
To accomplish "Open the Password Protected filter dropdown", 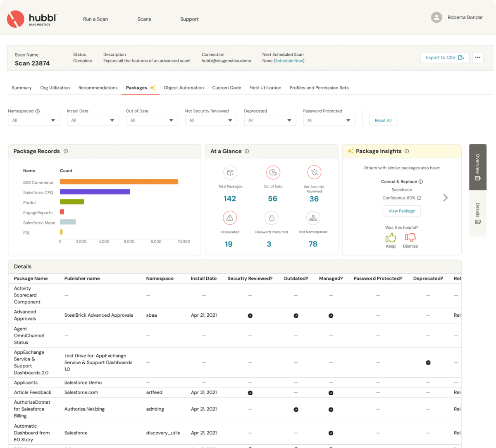I will pos(329,120).
